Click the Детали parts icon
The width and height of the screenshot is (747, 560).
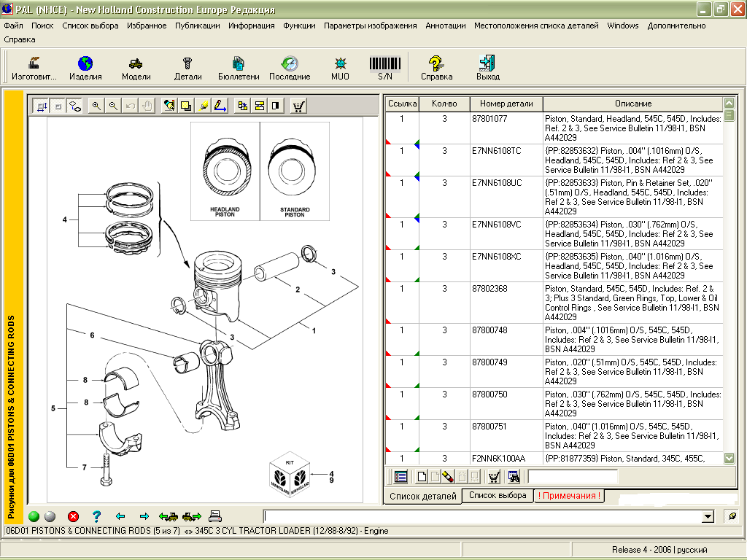click(x=187, y=63)
